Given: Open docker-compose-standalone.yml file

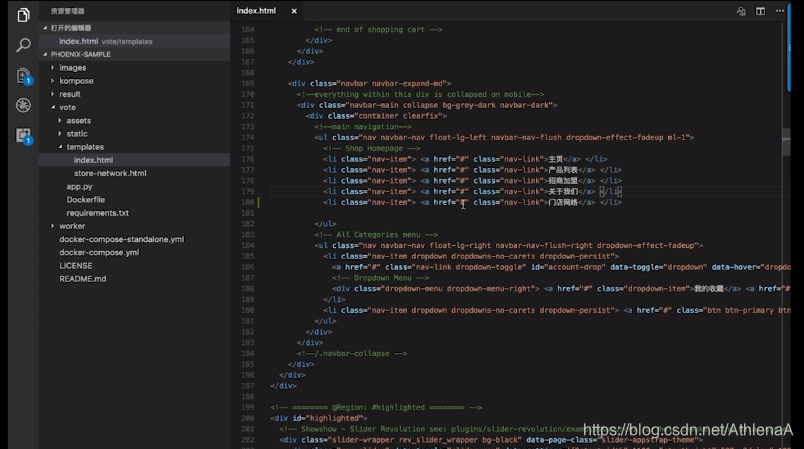Looking at the screenshot, I should [134, 239].
